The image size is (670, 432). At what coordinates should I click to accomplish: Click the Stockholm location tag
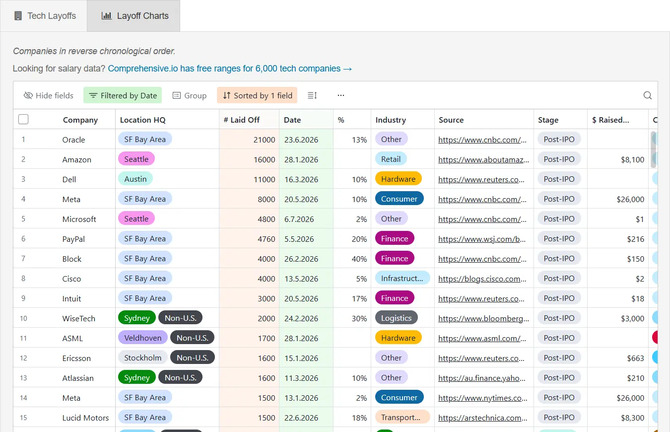point(143,358)
